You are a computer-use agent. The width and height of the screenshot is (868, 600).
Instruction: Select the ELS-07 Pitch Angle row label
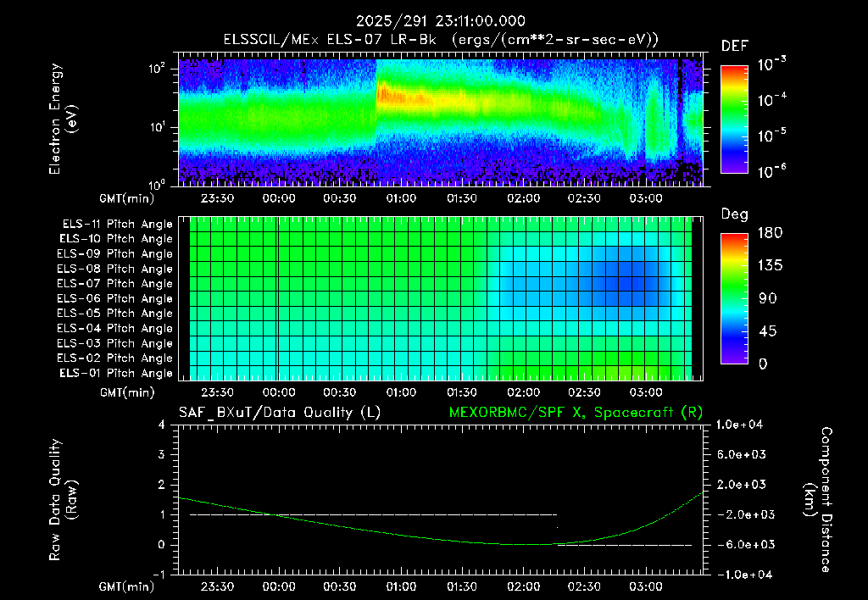pos(115,283)
